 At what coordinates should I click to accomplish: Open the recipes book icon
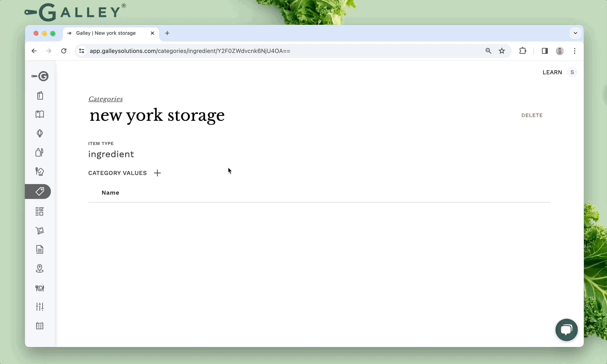pos(40,114)
